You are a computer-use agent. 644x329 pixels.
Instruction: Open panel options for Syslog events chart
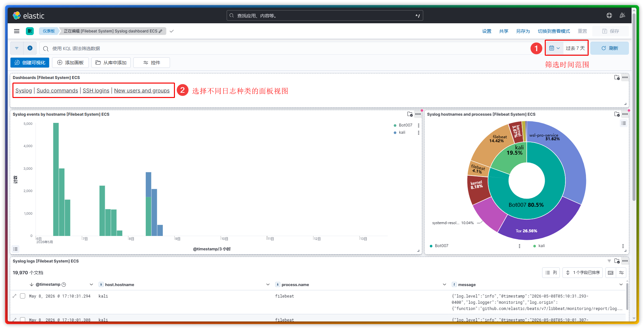coord(418,114)
